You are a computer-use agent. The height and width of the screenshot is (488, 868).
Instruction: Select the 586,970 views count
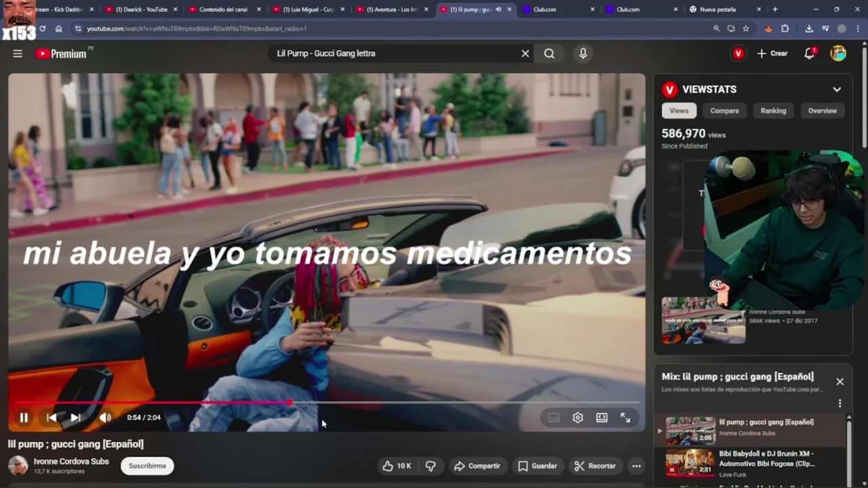[x=684, y=134]
